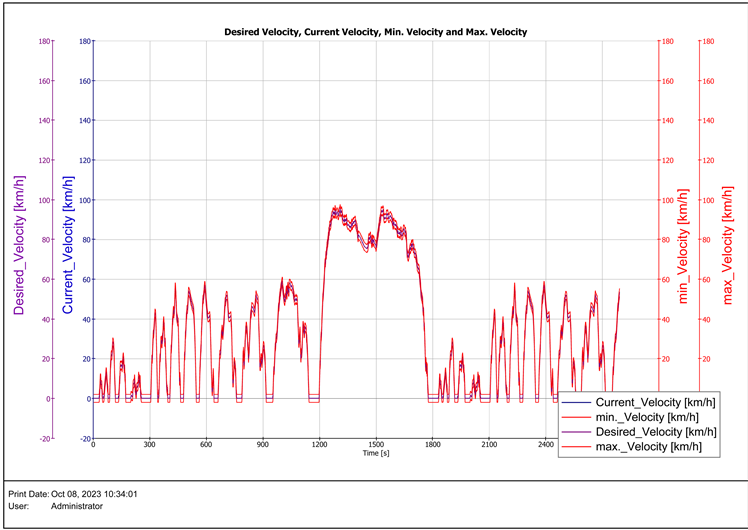Image resolution: width=748 pixels, height=530 pixels.
Task: Click the 300 tick on the time axis
Action: point(150,445)
